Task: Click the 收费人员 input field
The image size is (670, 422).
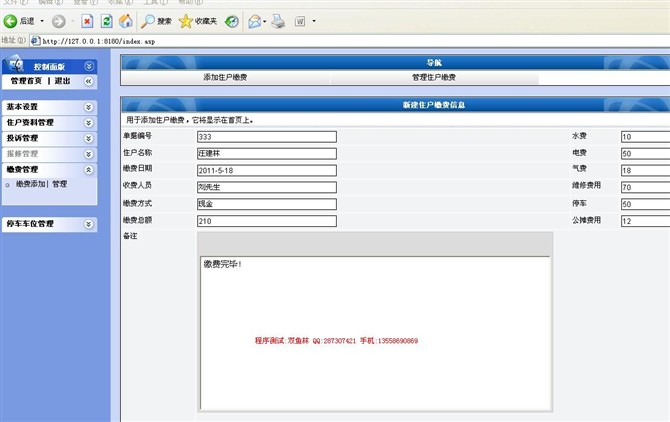Action: click(267, 187)
